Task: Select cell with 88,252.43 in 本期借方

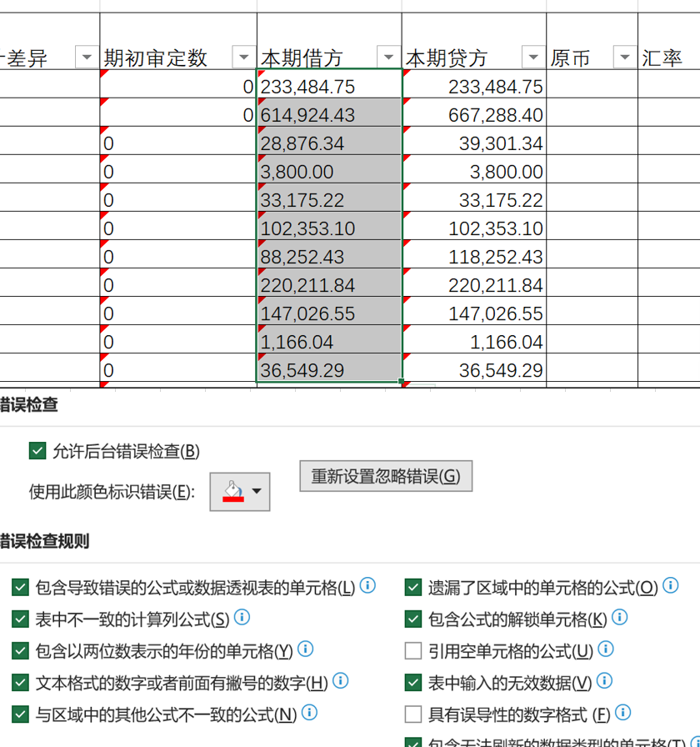Action: pos(329,254)
